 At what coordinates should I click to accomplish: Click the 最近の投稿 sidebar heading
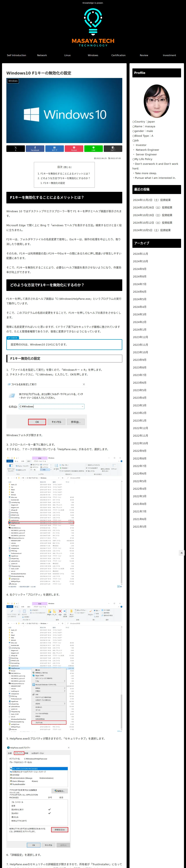point(157,189)
